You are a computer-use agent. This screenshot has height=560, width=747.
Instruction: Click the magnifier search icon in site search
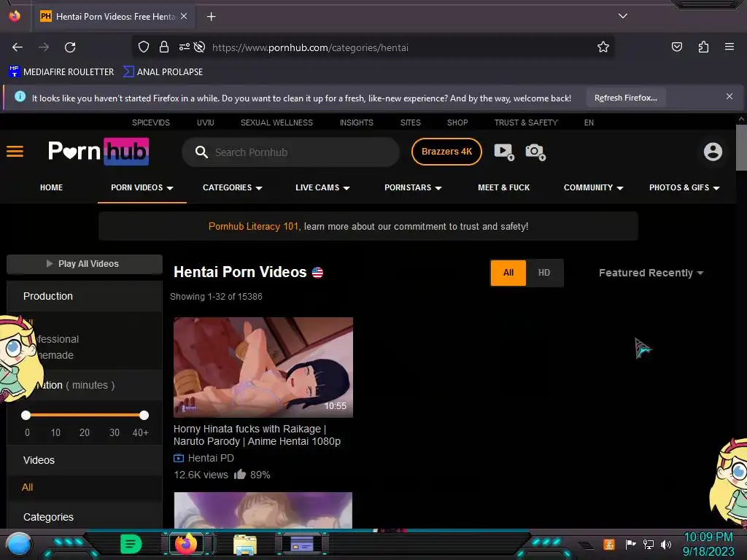(x=201, y=152)
